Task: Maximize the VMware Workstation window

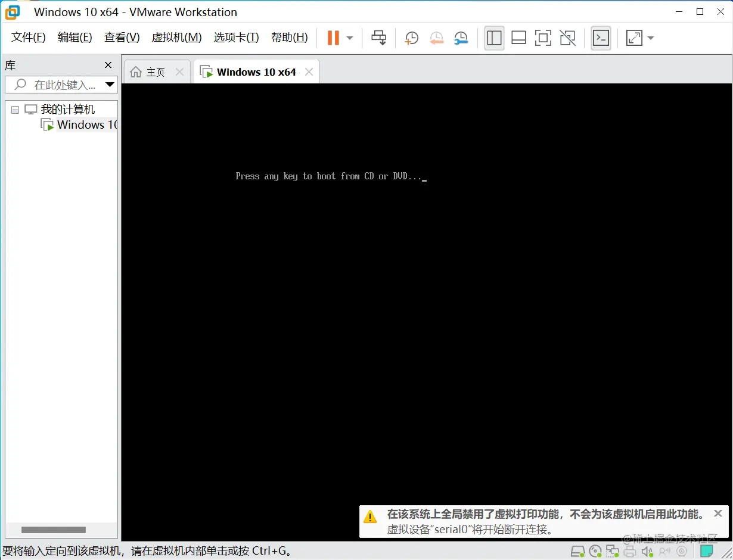Action: (700, 11)
